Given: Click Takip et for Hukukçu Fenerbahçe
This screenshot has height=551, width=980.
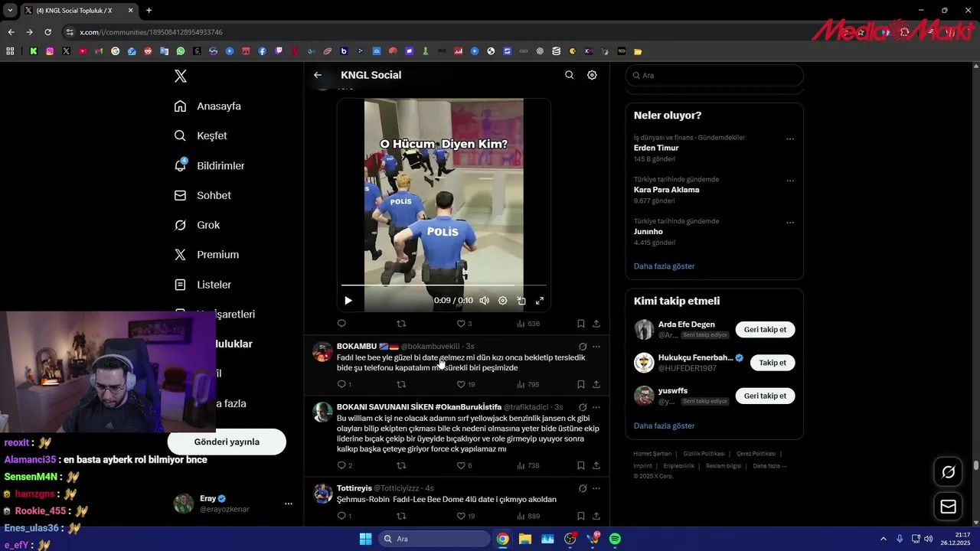Looking at the screenshot, I should [x=772, y=363].
